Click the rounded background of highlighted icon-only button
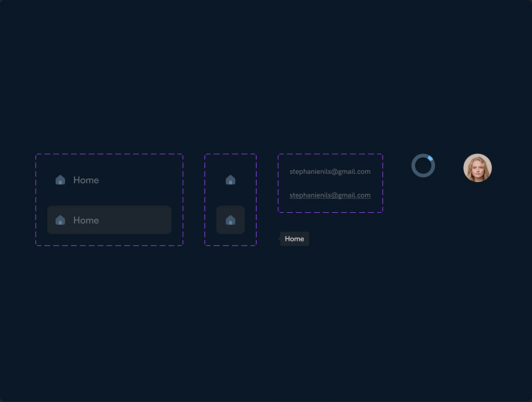Image resolution: width=532 pixels, height=402 pixels. point(221,229)
